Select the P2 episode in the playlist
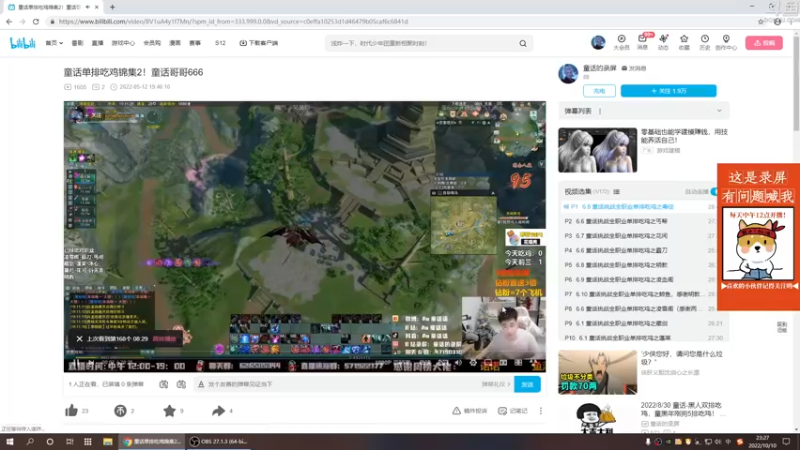This screenshot has width=800, height=450. click(x=638, y=221)
